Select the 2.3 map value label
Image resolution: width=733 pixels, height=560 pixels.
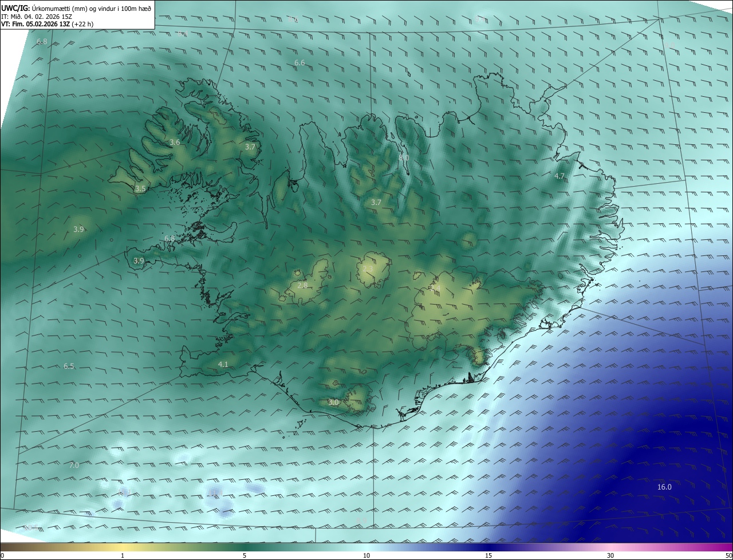(x=368, y=269)
